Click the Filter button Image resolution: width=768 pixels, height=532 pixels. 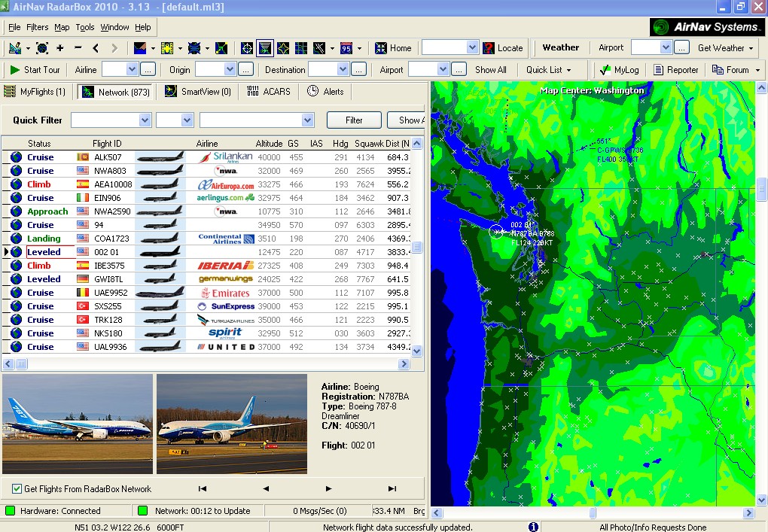[x=354, y=120]
